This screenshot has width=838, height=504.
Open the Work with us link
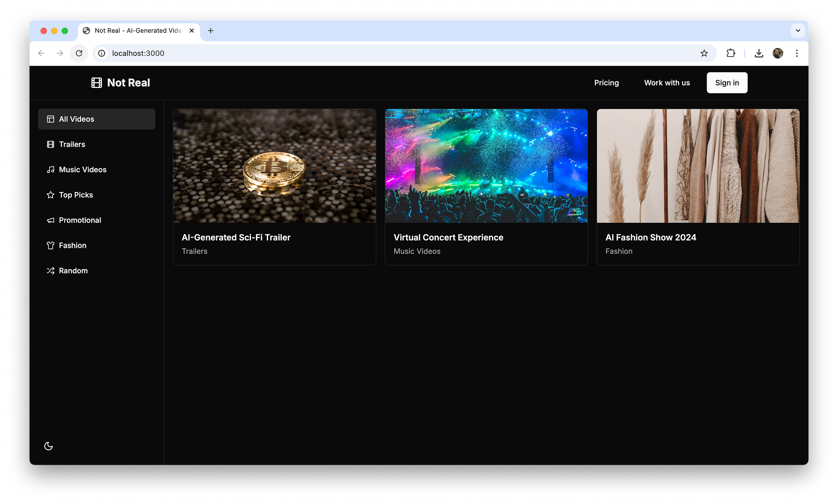[x=667, y=83]
